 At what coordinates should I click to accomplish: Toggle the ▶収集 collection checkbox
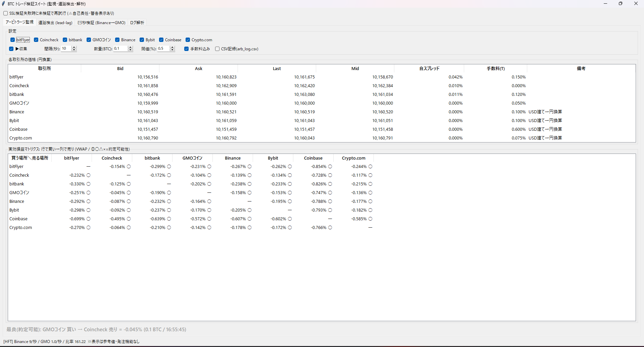point(11,49)
